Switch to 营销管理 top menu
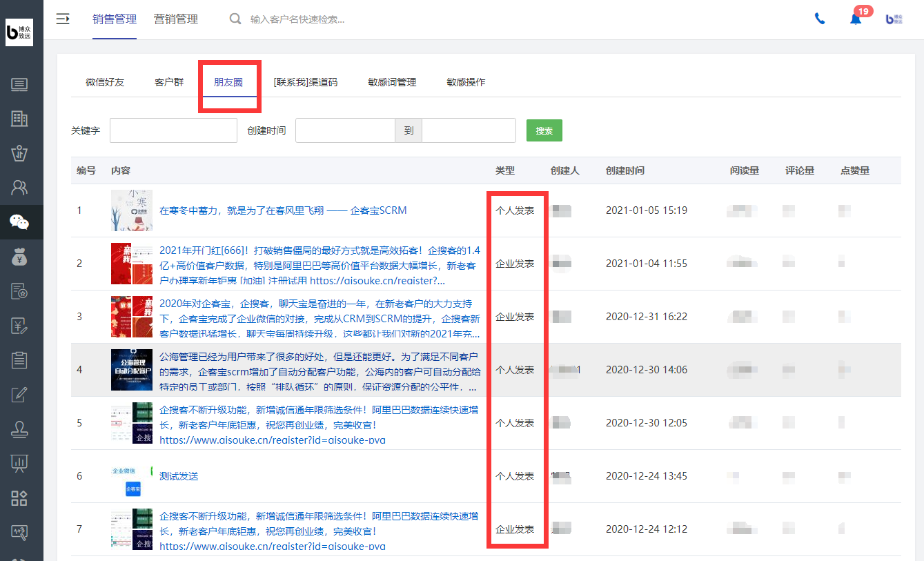The height and width of the screenshot is (561, 924). (x=176, y=19)
